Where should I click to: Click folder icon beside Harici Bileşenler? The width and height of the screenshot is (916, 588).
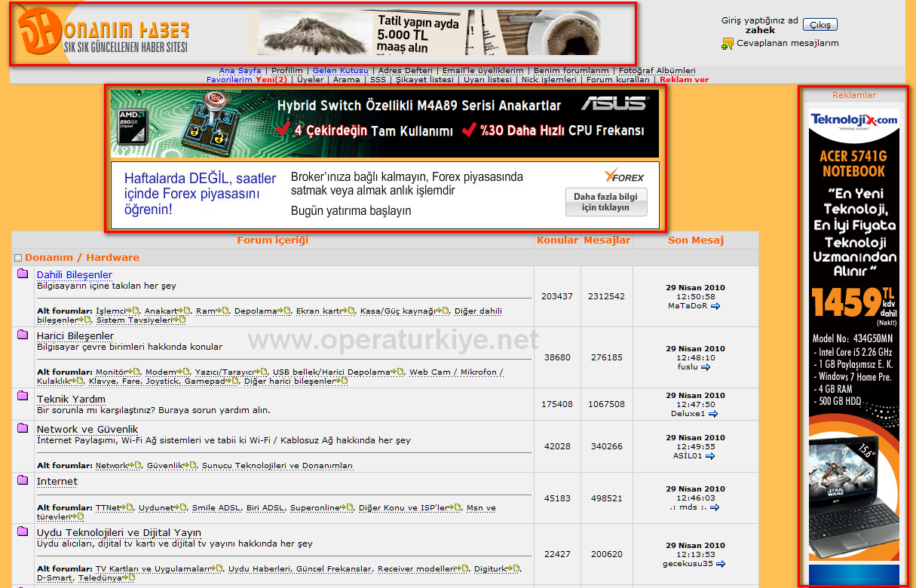23,334
